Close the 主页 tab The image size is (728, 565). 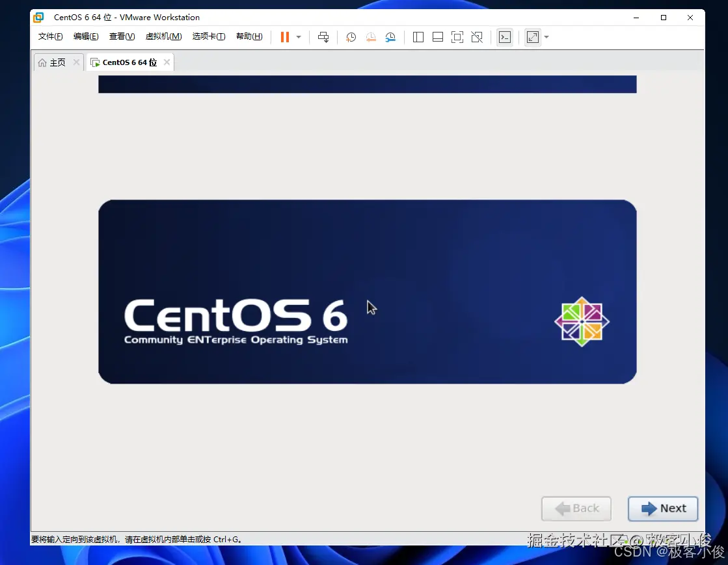(x=76, y=62)
